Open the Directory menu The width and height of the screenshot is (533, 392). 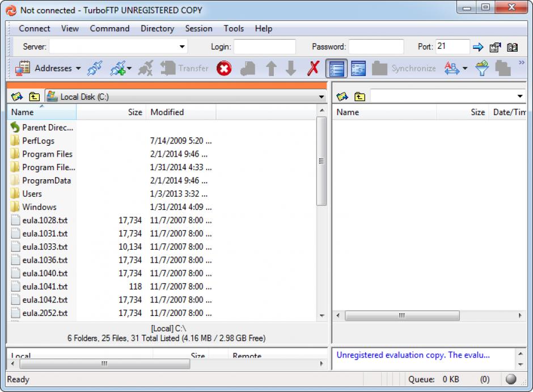click(x=158, y=28)
